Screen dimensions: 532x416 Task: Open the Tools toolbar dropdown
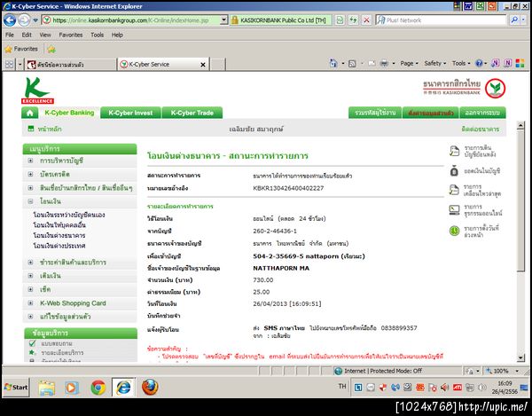461,64
